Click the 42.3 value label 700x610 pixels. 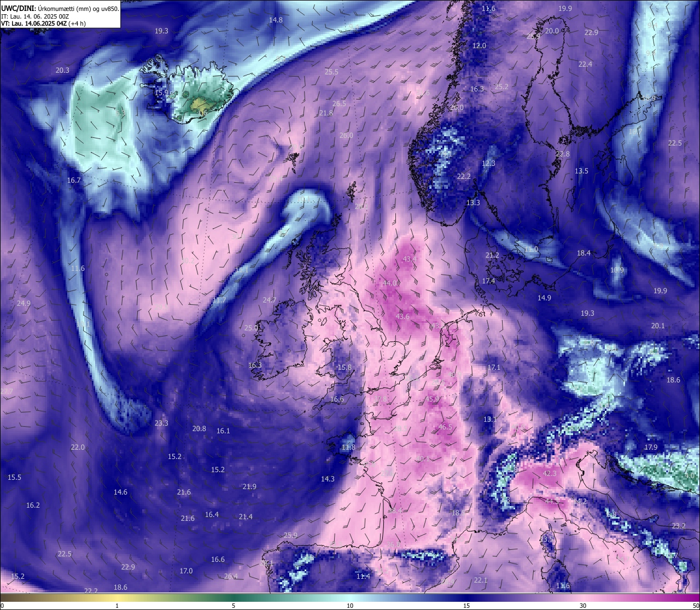[550, 473]
